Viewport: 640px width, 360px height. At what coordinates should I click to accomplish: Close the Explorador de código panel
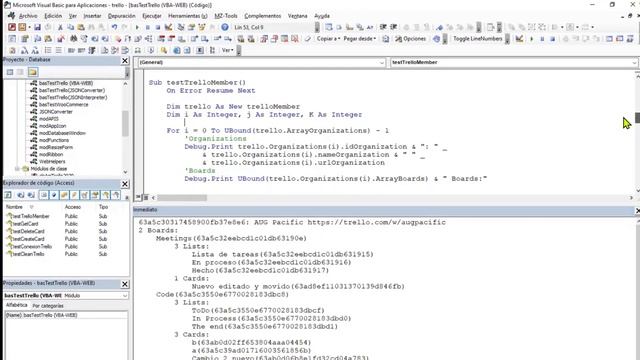pos(125,184)
